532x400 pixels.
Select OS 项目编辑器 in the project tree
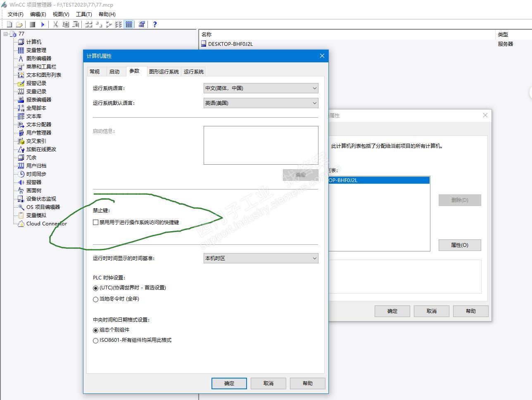[x=43, y=207]
